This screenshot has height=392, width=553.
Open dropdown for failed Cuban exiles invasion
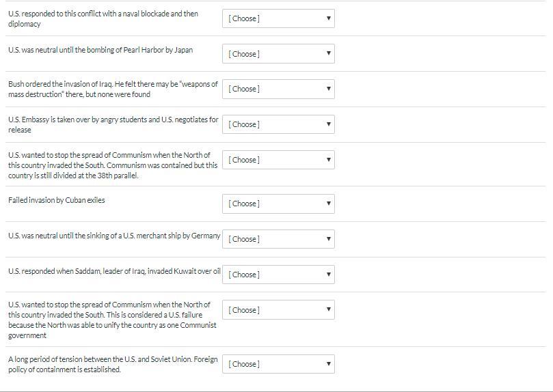coord(278,204)
